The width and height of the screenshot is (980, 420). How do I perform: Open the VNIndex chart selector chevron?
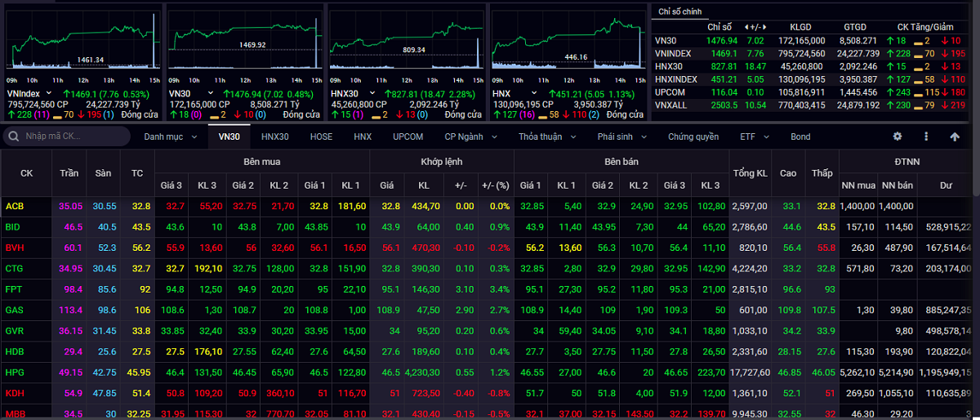point(49,94)
